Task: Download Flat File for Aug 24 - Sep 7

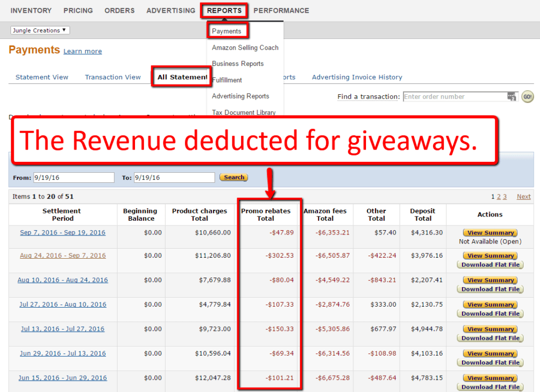Action: (490, 265)
